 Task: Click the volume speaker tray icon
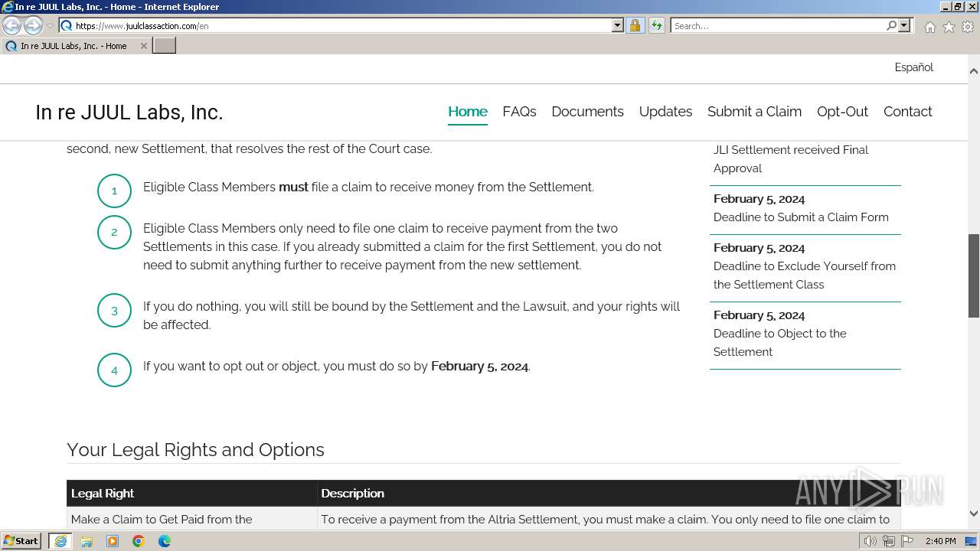(871, 541)
